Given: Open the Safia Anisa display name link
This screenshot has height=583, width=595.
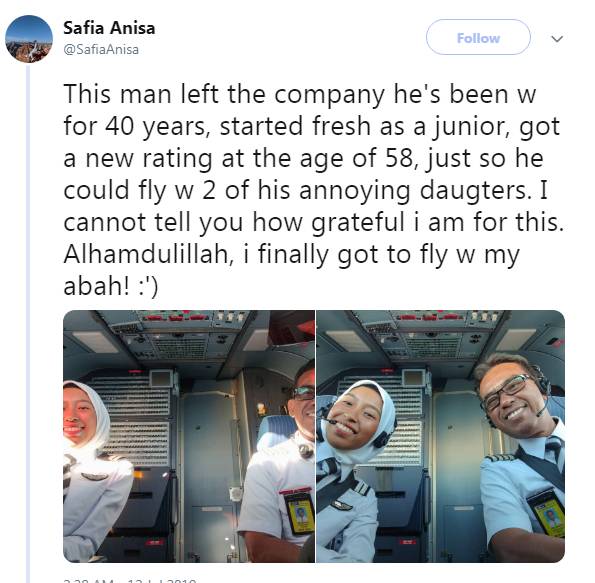Looking at the screenshot, I should (x=109, y=28).
